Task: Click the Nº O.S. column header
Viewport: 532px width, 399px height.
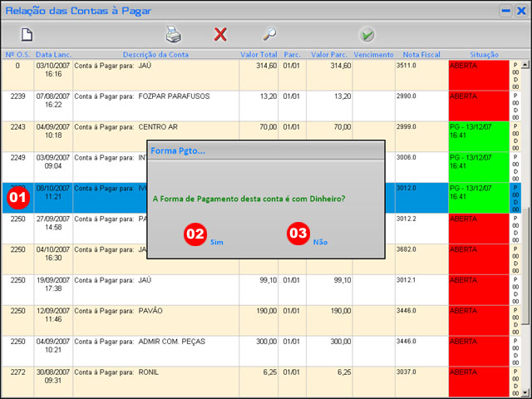Action: click(17, 54)
